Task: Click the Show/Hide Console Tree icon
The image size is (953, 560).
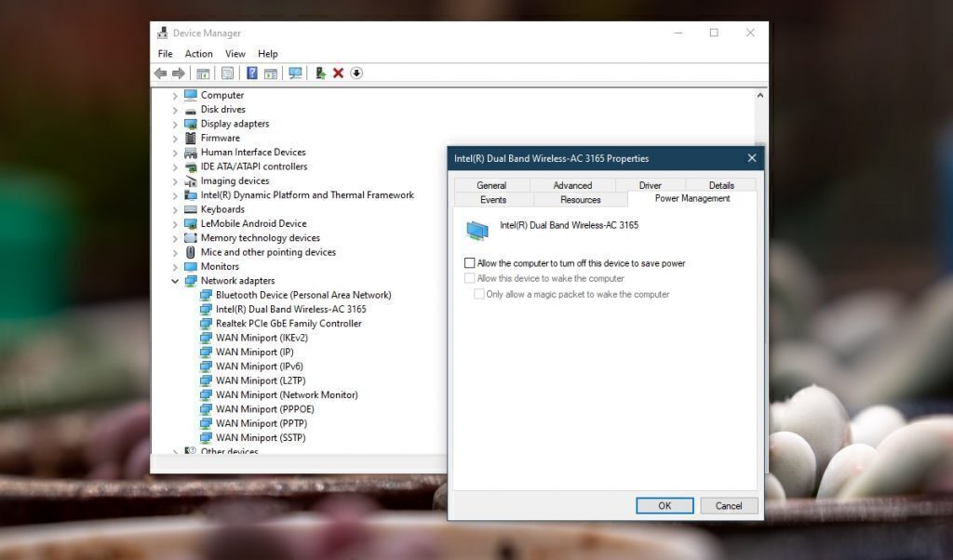Action: tap(202, 73)
